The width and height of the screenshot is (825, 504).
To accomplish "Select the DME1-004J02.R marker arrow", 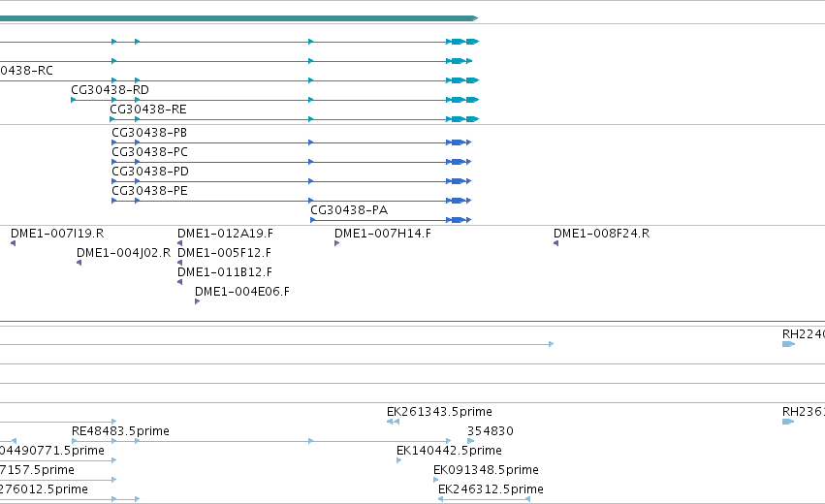I will (x=79, y=263).
